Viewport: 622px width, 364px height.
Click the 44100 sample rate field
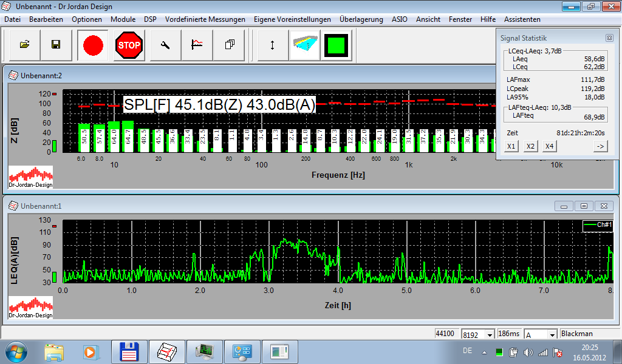447,334
